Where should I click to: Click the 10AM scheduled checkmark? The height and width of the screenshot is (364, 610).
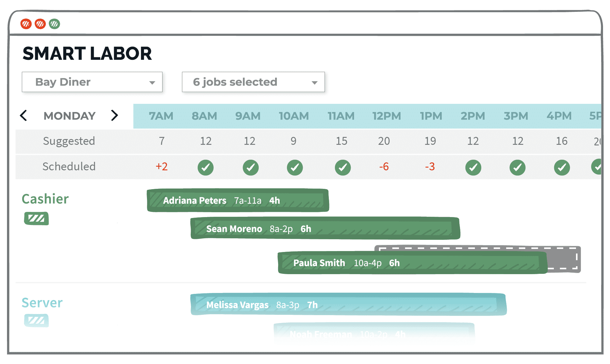click(x=295, y=167)
